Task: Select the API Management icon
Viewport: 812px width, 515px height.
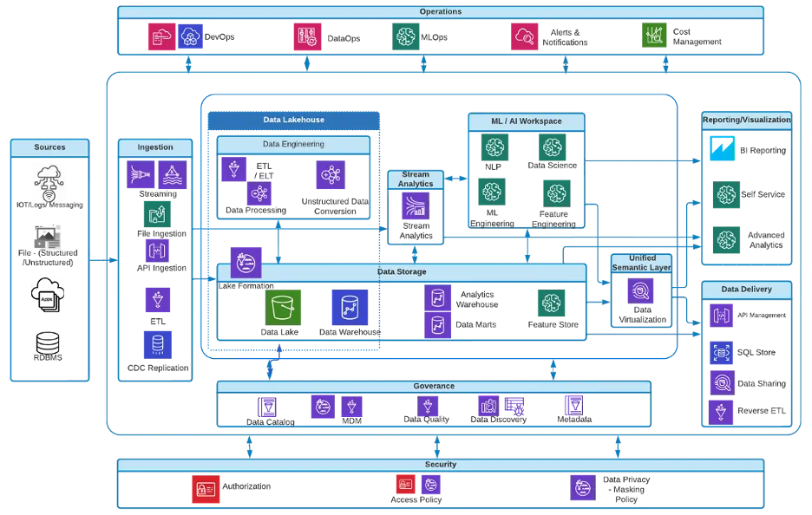Action: (x=721, y=316)
